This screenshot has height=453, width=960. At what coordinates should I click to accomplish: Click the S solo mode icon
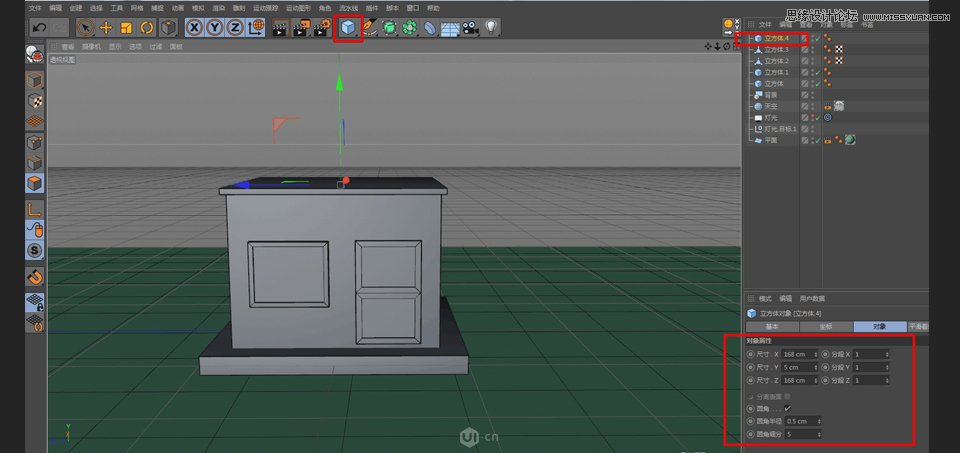35,250
